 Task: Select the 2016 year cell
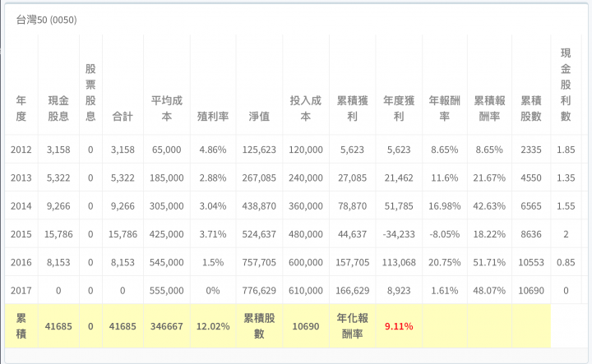tap(21, 262)
